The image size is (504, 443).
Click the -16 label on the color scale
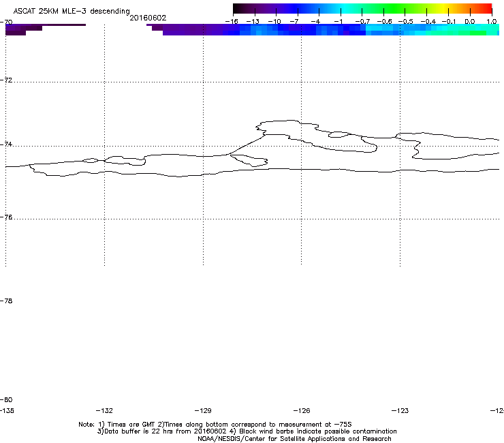[232, 22]
